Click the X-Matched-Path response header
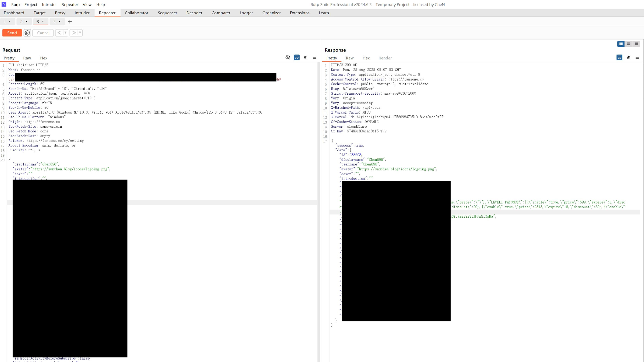The height and width of the screenshot is (362, 644). [x=355, y=108]
